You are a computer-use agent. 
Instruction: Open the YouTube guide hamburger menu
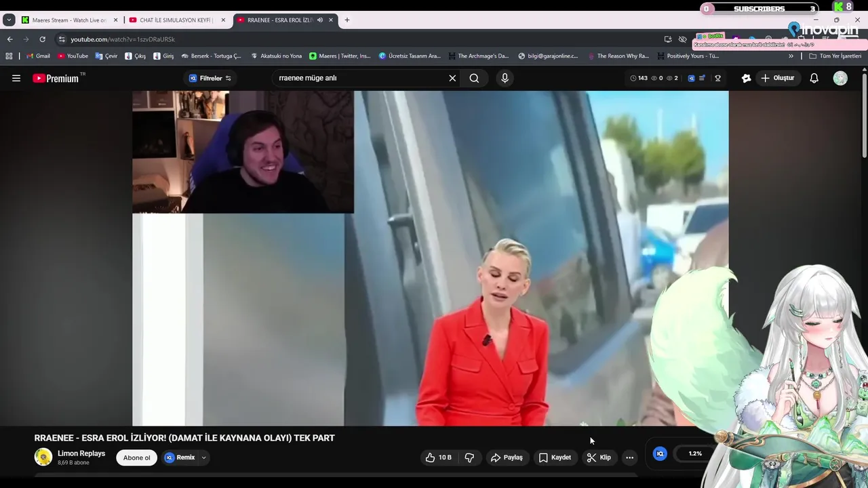tap(16, 78)
